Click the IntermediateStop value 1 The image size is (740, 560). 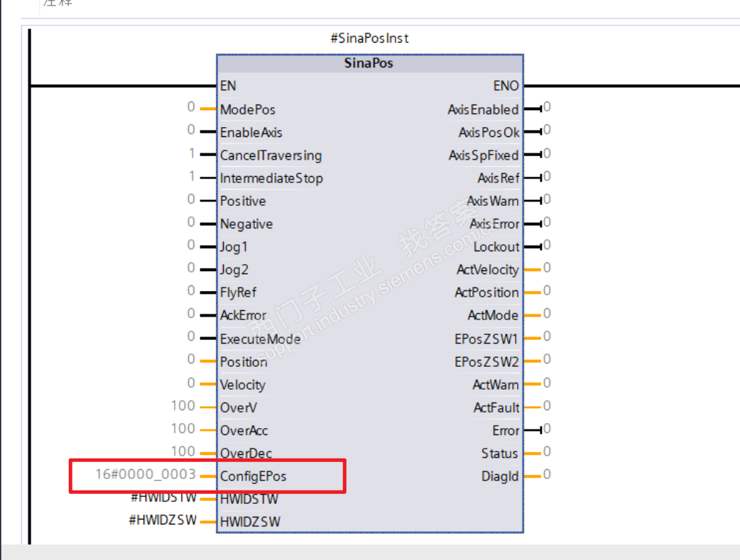coord(192,177)
